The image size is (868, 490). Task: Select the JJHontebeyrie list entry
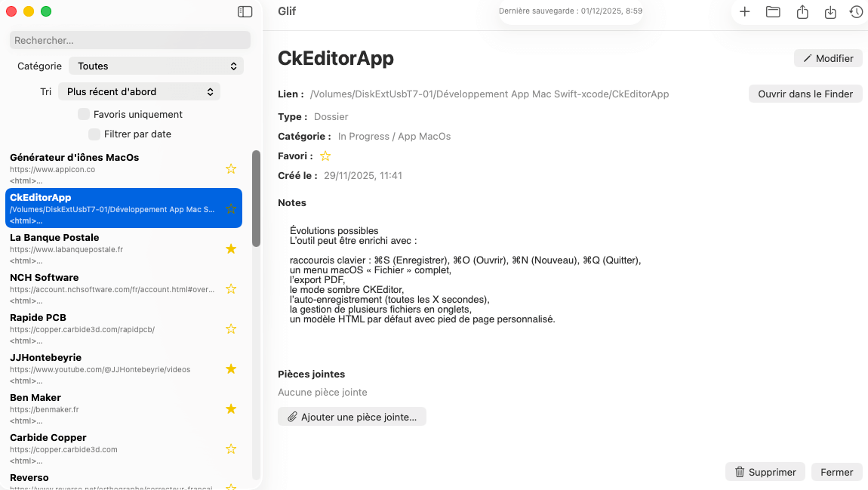pyautogui.click(x=113, y=363)
